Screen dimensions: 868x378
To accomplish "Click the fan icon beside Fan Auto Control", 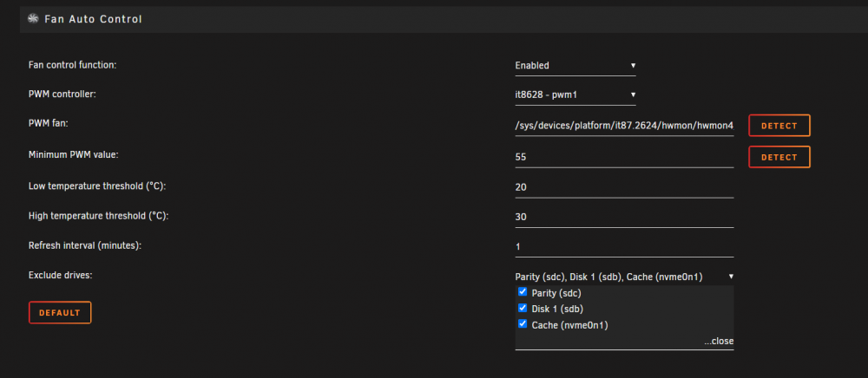I will [33, 19].
